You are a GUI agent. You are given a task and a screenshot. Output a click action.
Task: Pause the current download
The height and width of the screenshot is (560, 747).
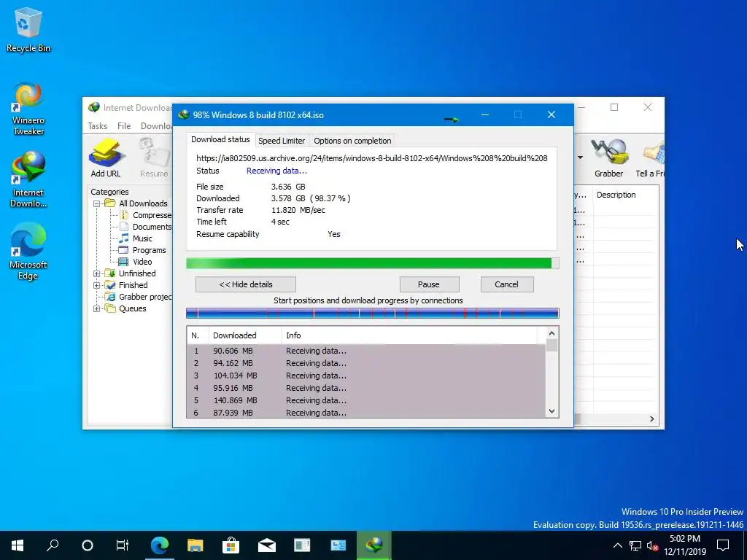429,284
